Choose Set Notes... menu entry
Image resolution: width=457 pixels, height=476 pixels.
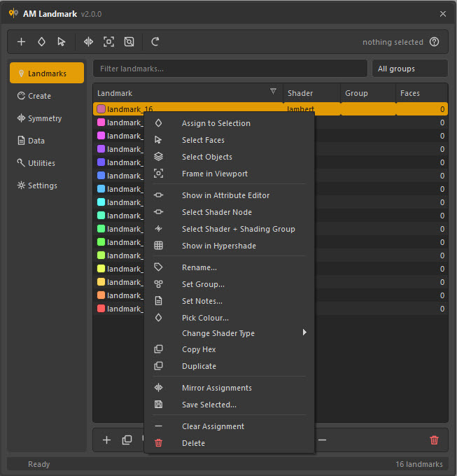pos(230,301)
